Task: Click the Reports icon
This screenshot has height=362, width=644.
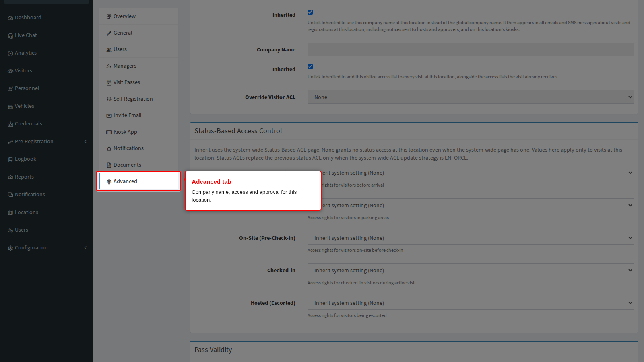Action: 10,177
